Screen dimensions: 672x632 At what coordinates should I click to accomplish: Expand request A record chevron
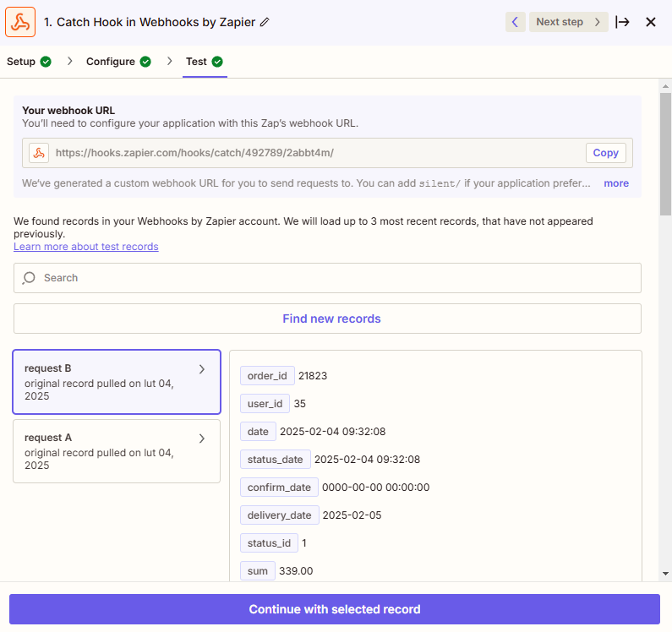[201, 439]
